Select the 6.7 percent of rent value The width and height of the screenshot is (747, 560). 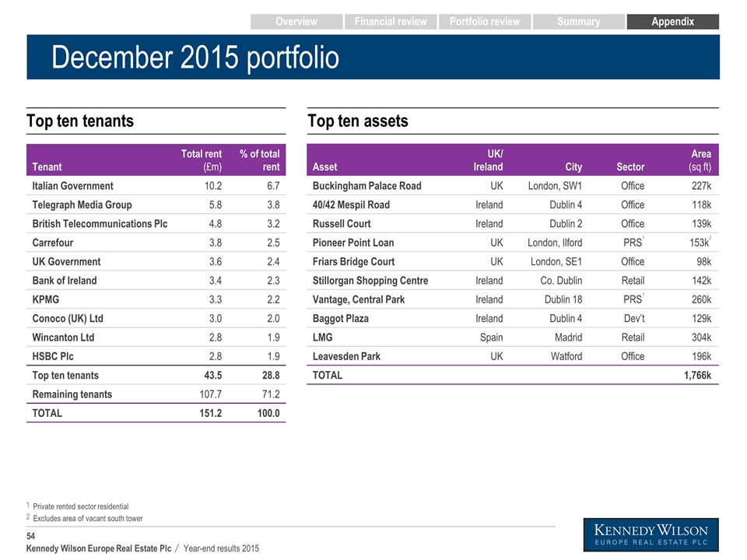[273, 186]
